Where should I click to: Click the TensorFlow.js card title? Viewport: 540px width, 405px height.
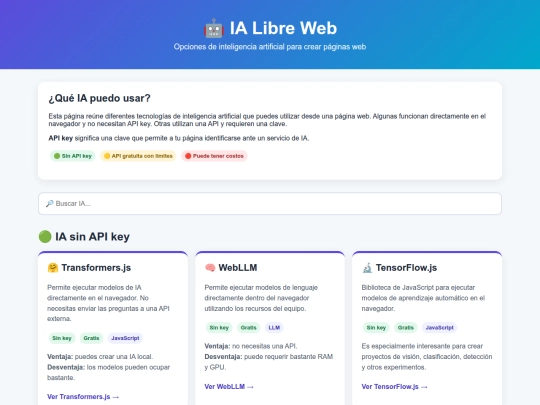tap(406, 268)
